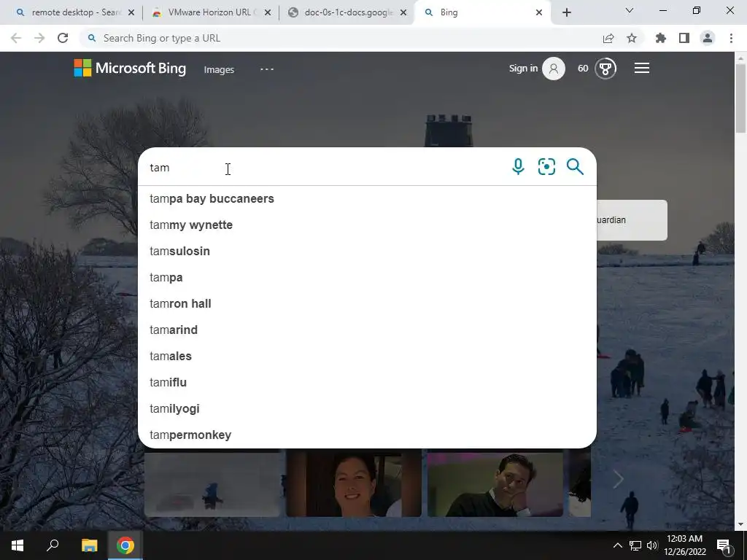Click the Sign in link
Viewport: 747px width, 560px height.
523,68
